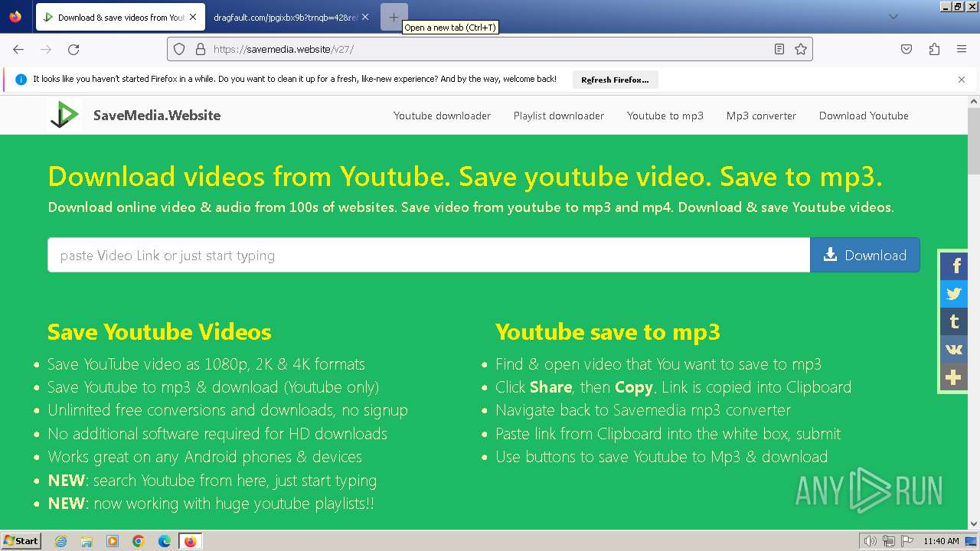Click the page vertical scrollbar thumb
Image resolution: width=980 pixels, height=551 pixels.
[x=974, y=141]
